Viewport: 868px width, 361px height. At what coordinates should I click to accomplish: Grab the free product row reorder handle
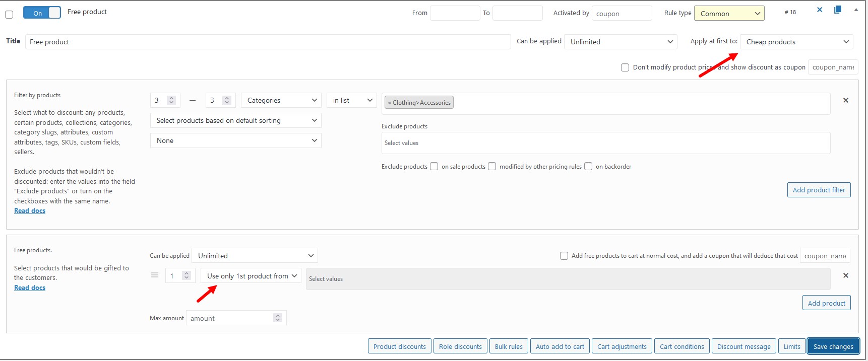155,275
